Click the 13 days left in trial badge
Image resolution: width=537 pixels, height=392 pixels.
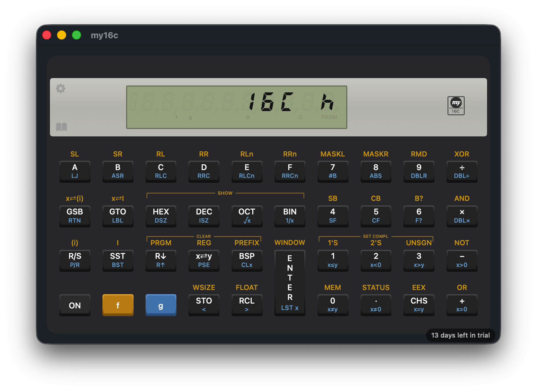coord(460,335)
